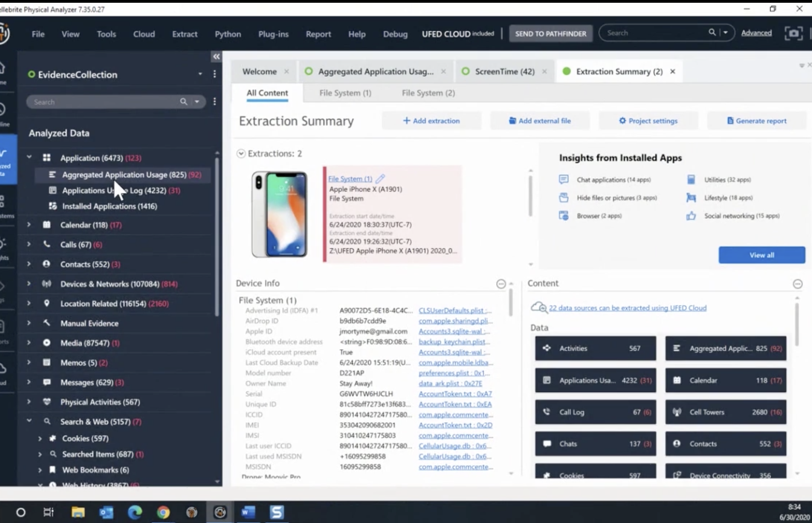812x523 pixels.
Task: Click the Social networking thumbs-up icon
Action: pyautogui.click(x=691, y=216)
